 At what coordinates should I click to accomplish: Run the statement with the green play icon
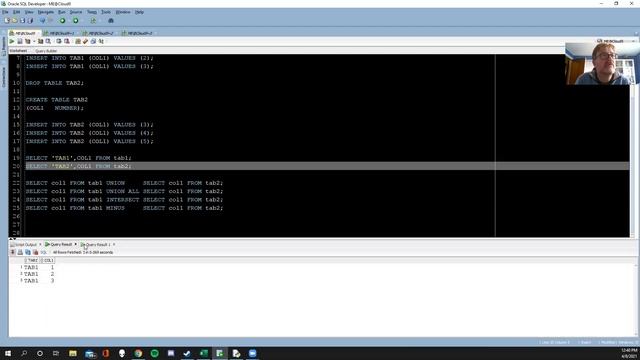point(12,42)
